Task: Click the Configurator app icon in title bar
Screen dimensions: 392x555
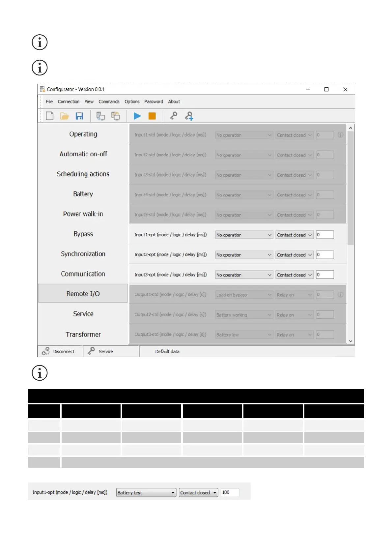Action: pos(42,89)
